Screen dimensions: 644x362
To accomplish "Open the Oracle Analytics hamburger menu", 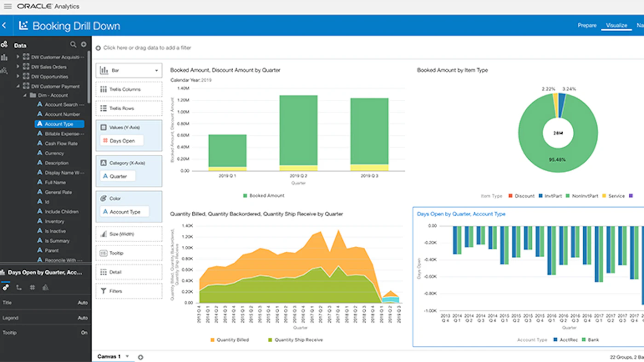I will pyautogui.click(x=7, y=6).
